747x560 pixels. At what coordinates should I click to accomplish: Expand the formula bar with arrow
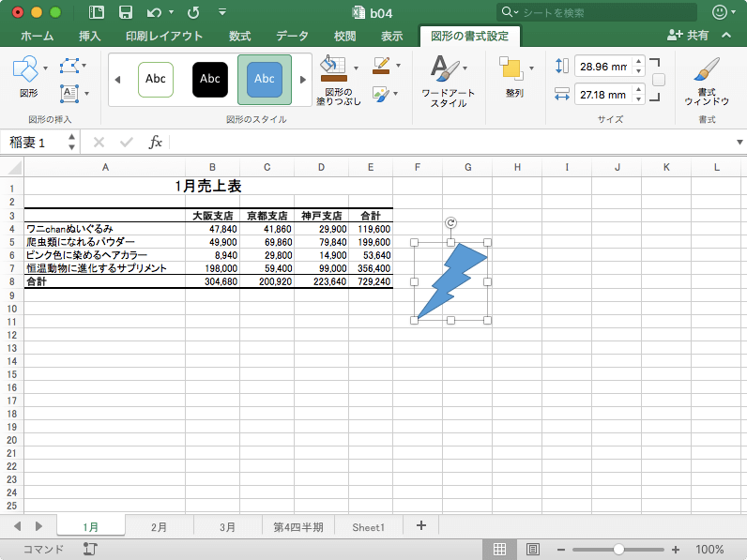point(739,142)
